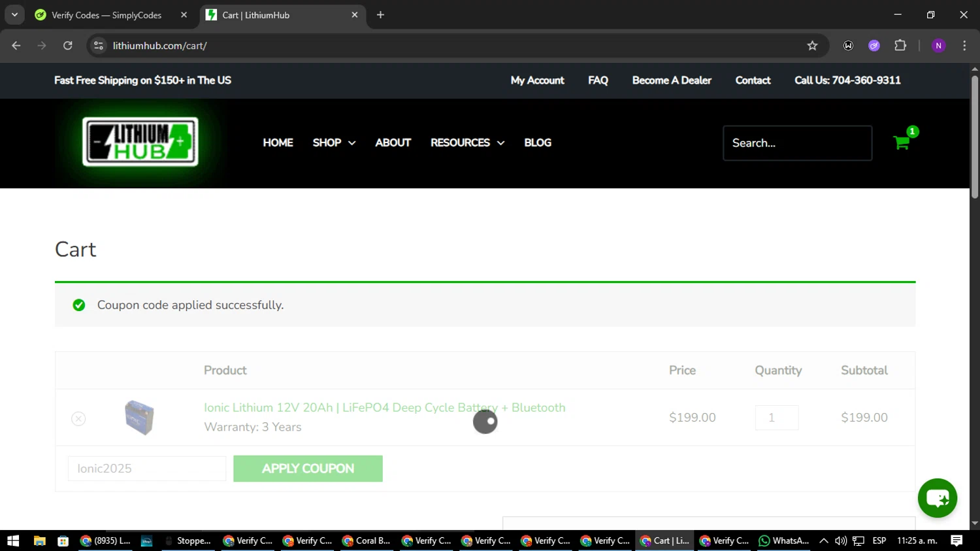Click the Fast Free Shipping on $150+ text
The image size is (980, 551).
pyautogui.click(x=142, y=80)
